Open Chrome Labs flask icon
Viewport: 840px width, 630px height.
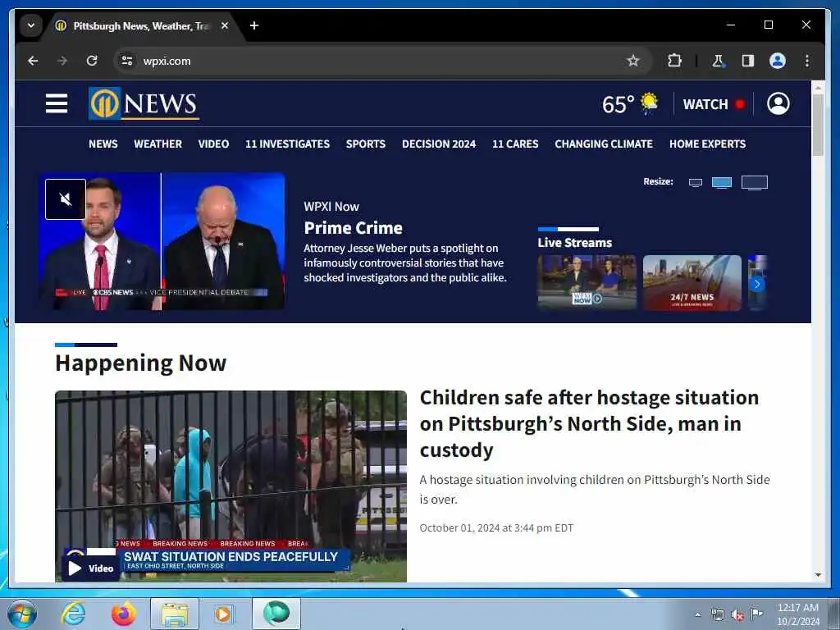pos(718,61)
